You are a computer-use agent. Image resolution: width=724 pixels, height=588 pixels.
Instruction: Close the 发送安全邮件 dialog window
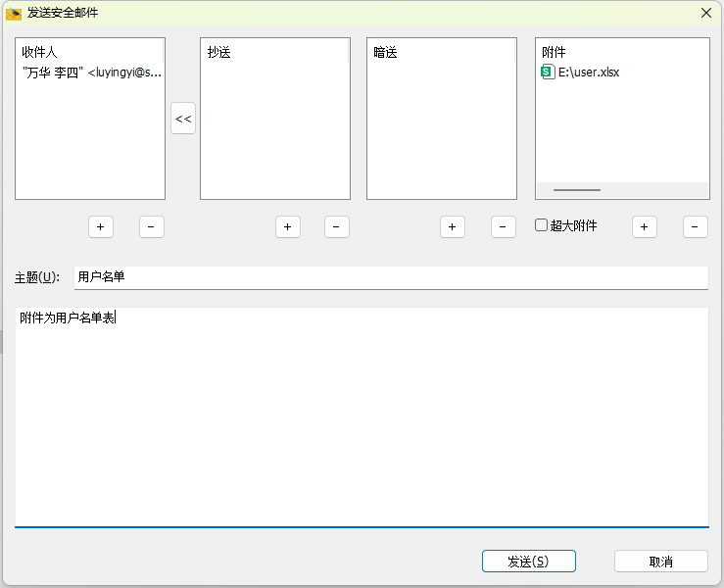point(705,13)
